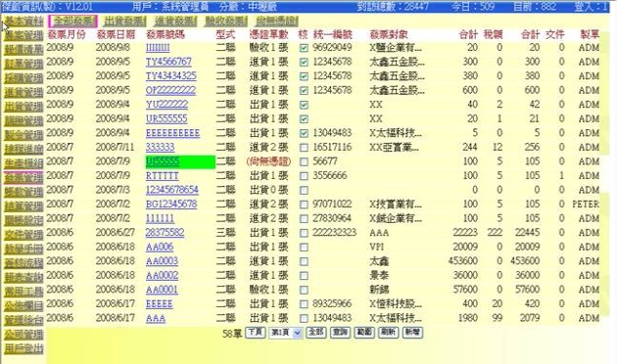Open 文件管理 in the left sidebar
Screen dimensions: 617x364
click(24, 235)
